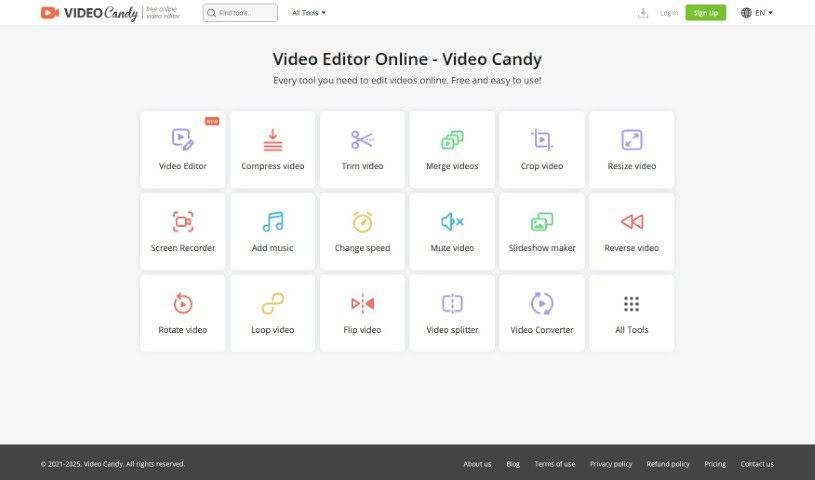Click the green Sign Up button

705,13
